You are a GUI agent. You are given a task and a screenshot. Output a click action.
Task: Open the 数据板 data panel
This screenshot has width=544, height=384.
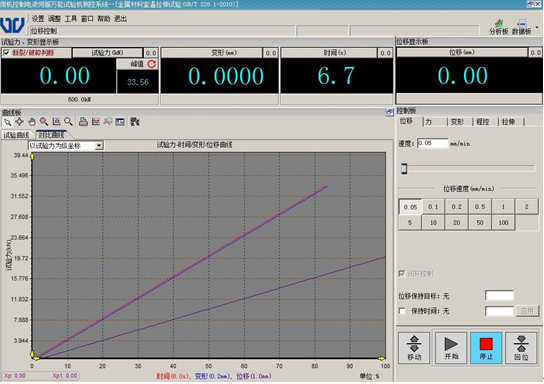click(521, 27)
